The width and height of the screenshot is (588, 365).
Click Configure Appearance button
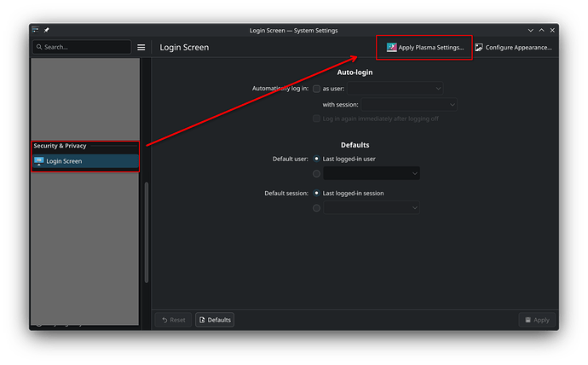click(513, 47)
